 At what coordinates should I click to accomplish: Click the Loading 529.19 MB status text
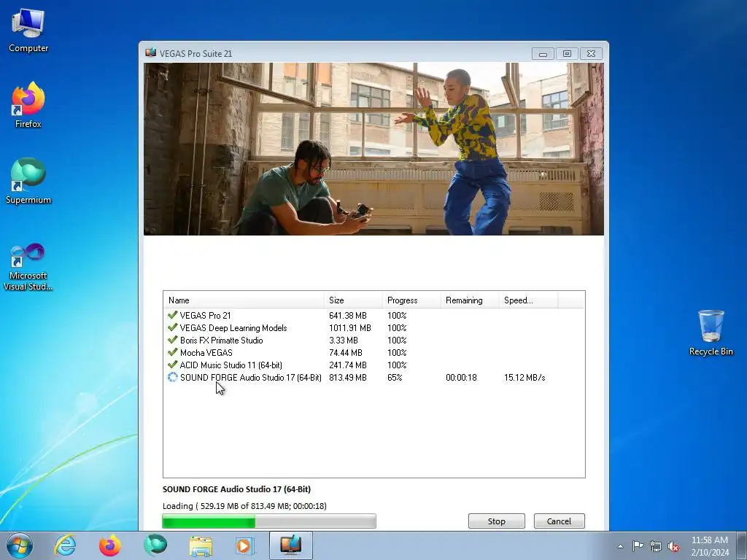pyautogui.click(x=244, y=506)
